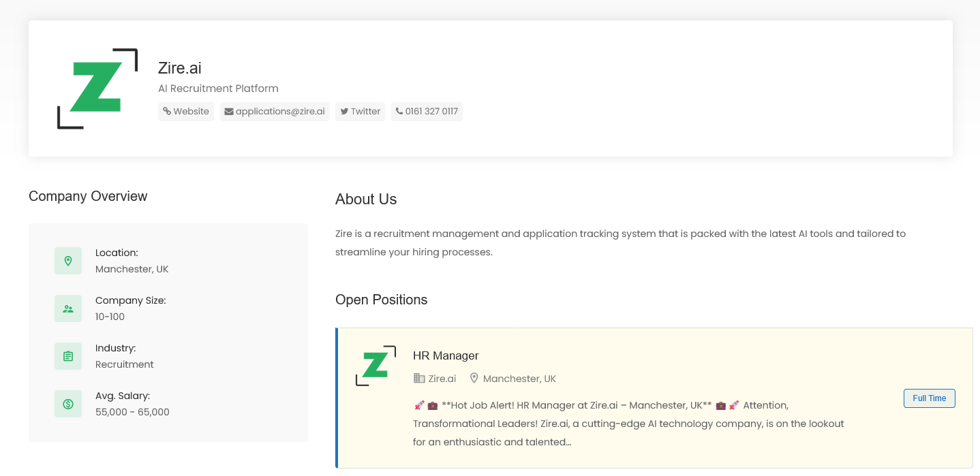Open the Website link button
The width and height of the screenshot is (980, 476).
pyautogui.click(x=186, y=112)
